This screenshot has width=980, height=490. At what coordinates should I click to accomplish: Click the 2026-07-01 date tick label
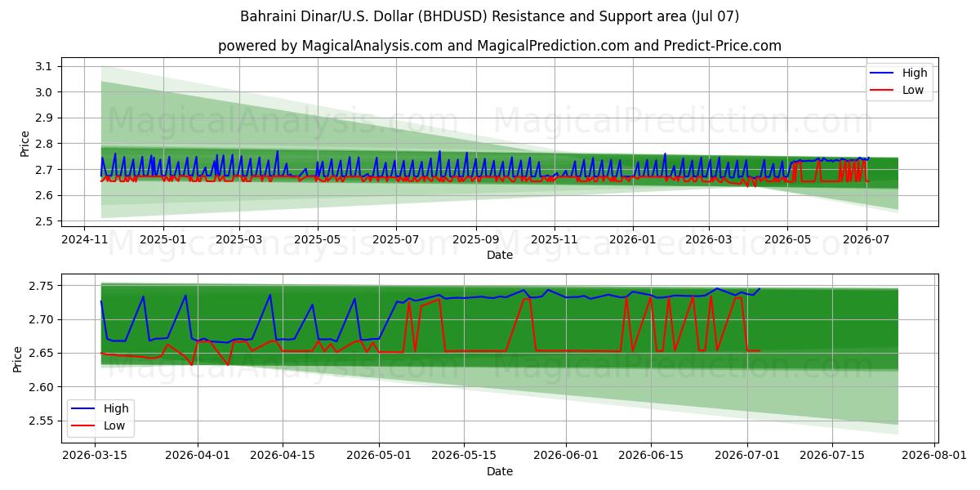click(747, 457)
